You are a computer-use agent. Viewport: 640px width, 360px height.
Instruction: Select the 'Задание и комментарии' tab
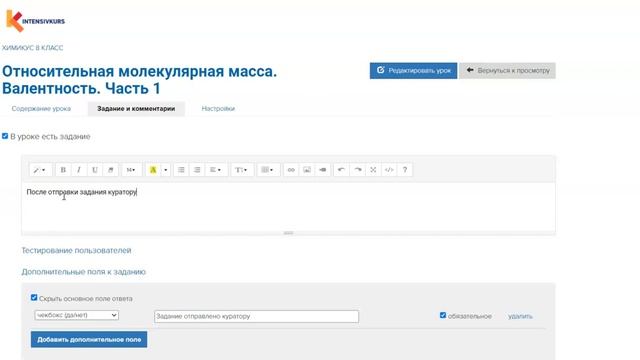[136, 109]
